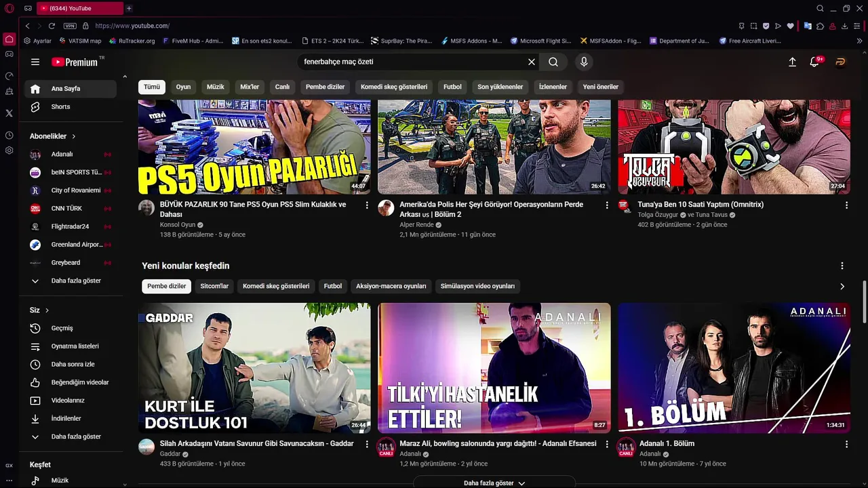This screenshot has width=868, height=488.
Task: Open the notifications bell
Action: [816, 62]
